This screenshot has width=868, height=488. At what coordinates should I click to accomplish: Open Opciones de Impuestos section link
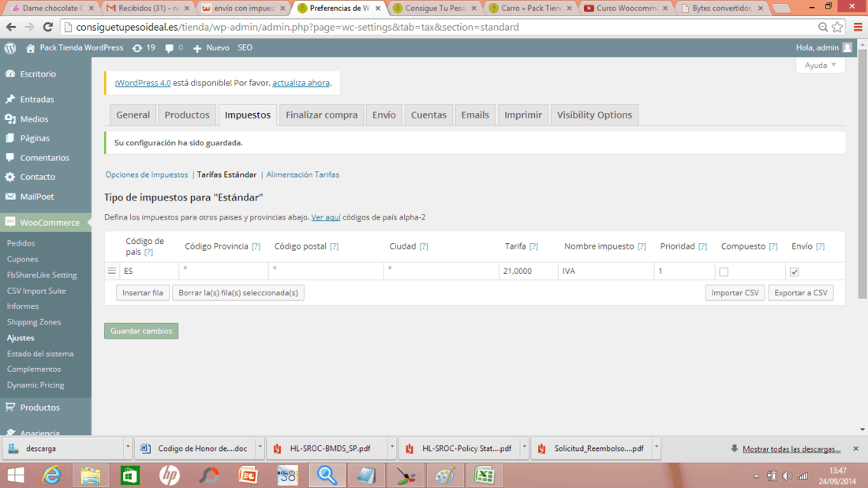tap(147, 175)
